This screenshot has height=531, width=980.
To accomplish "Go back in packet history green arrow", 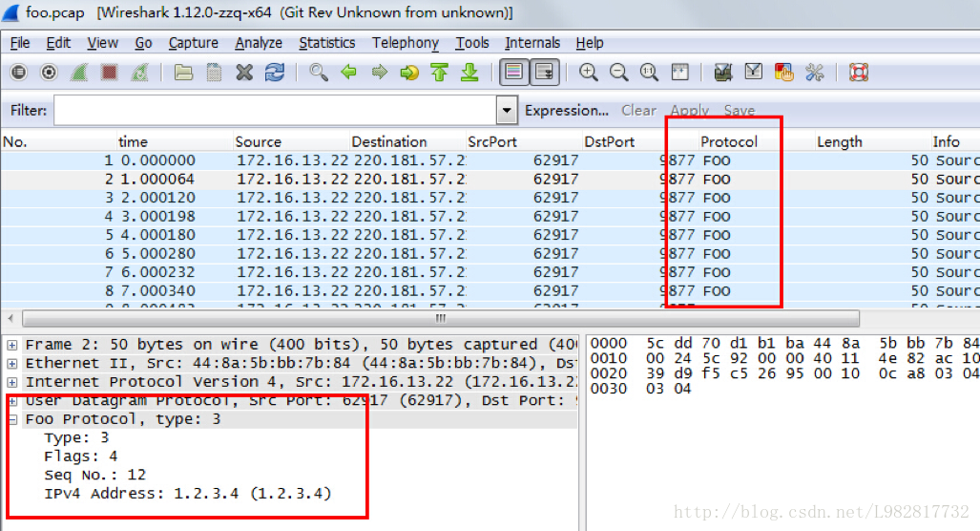I will coord(348,73).
